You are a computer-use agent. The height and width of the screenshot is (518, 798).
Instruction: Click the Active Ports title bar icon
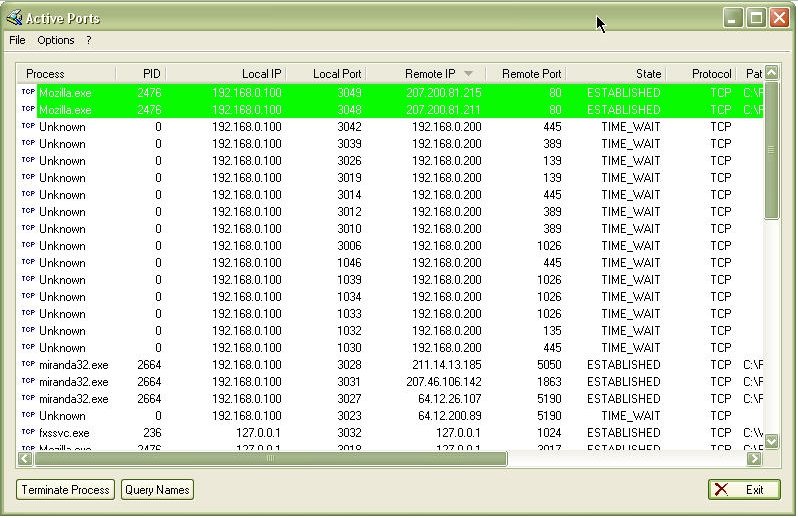click(x=14, y=18)
